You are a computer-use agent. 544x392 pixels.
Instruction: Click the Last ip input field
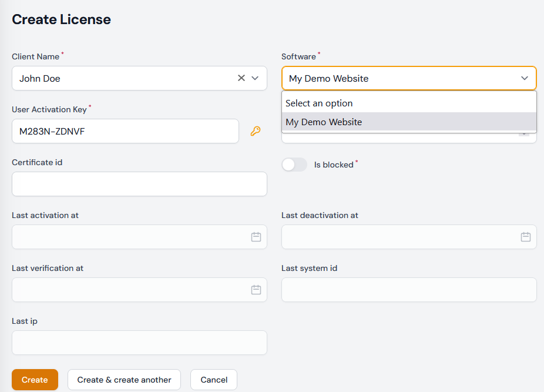coord(139,343)
